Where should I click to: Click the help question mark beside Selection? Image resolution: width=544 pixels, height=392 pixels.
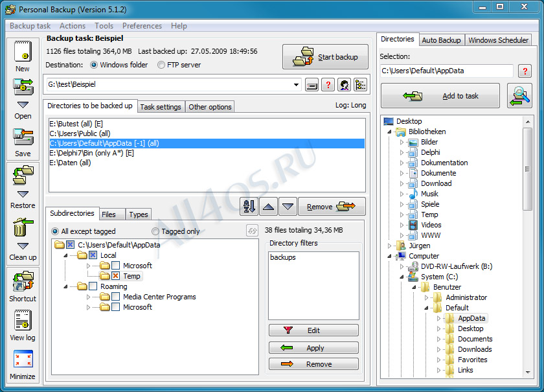(525, 71)
